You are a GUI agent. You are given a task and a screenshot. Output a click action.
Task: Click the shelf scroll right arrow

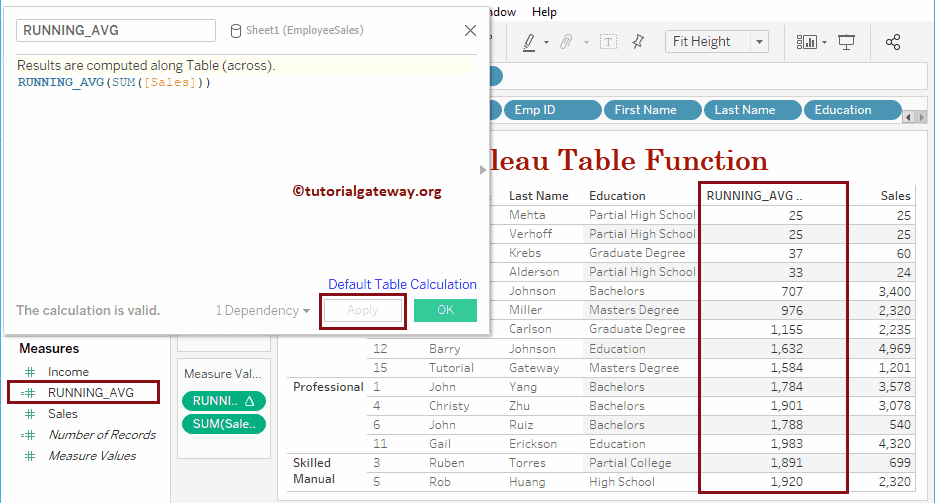tap(921, 117)
